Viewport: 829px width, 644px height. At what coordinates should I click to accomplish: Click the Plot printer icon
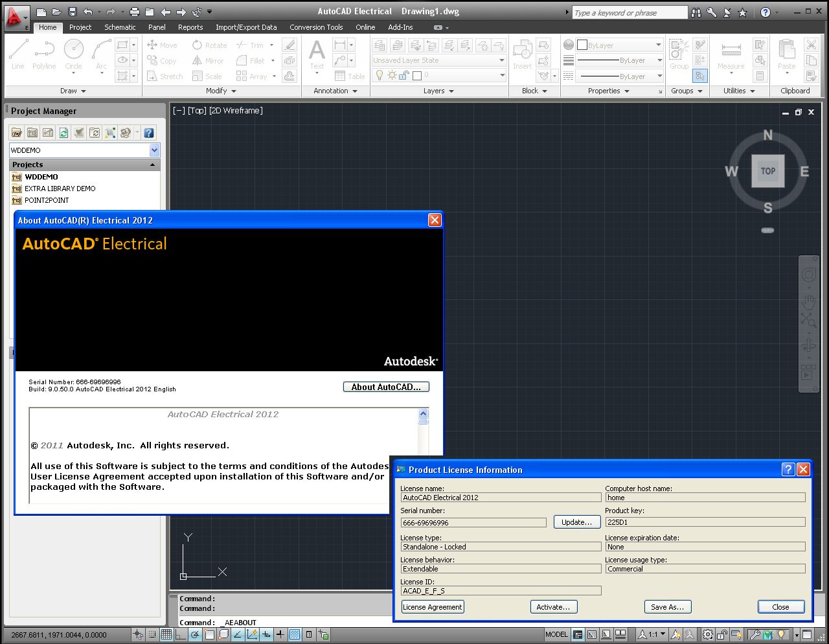(134, 12)
